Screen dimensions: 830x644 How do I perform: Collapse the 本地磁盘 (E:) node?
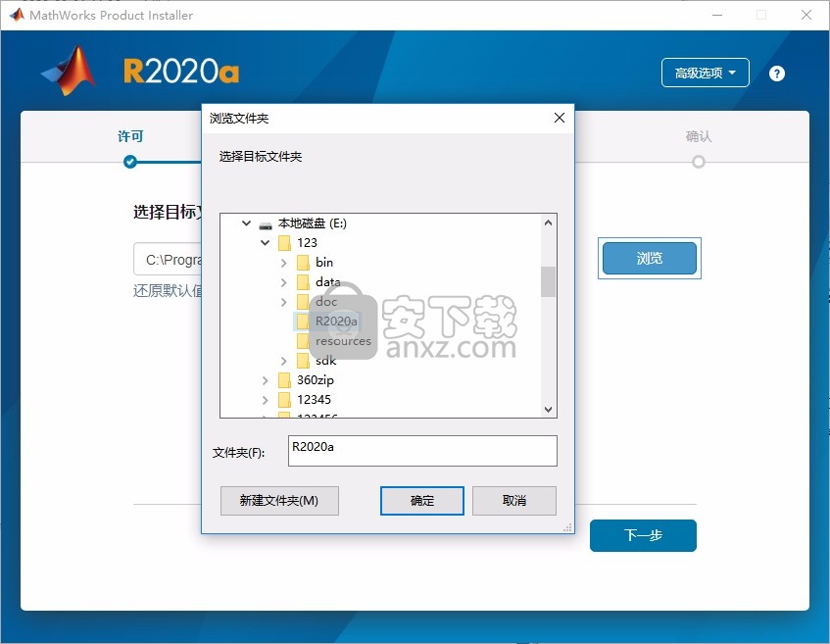point(246,223)
